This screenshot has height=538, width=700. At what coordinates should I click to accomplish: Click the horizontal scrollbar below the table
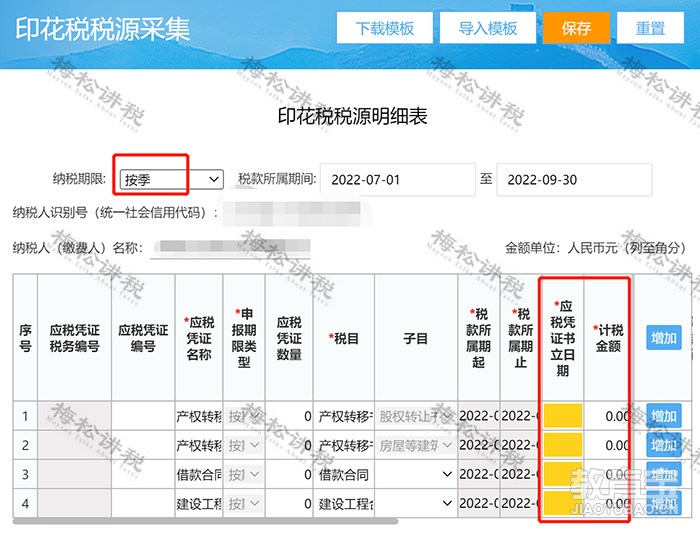[x=205, y=521]
